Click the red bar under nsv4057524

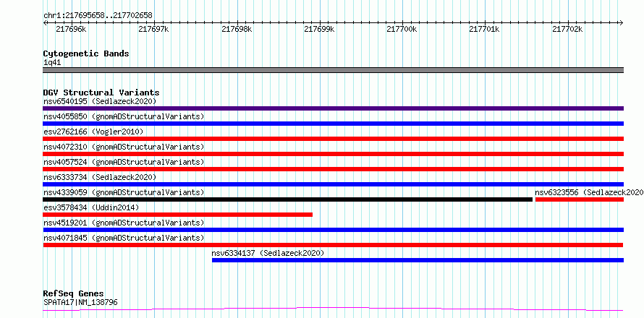tap(333, 169)
